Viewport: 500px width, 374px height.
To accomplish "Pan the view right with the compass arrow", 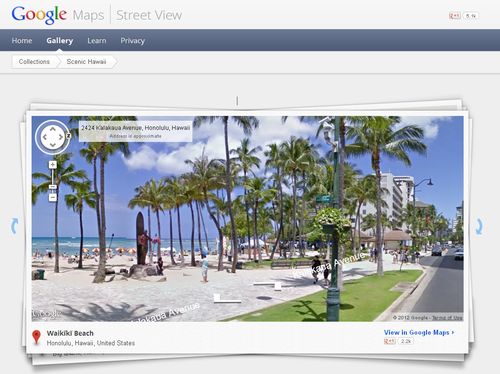I will [x=61, y=137].
